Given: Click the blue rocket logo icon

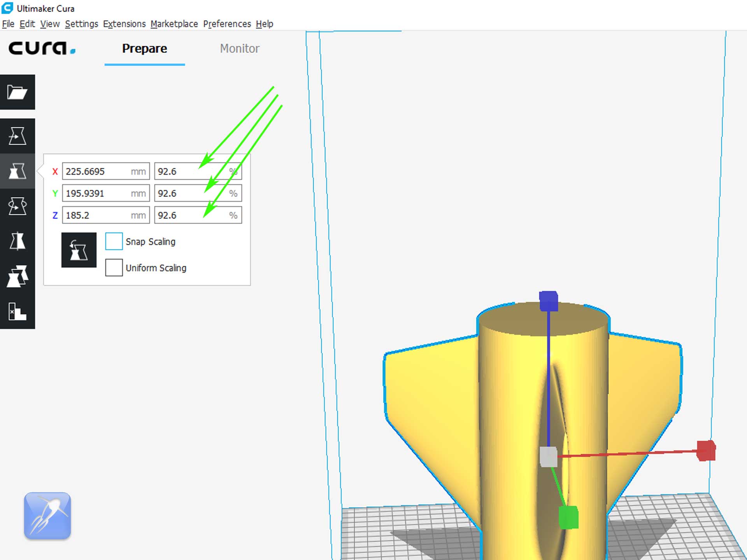Looking at the screenshot, I should 47,516.
